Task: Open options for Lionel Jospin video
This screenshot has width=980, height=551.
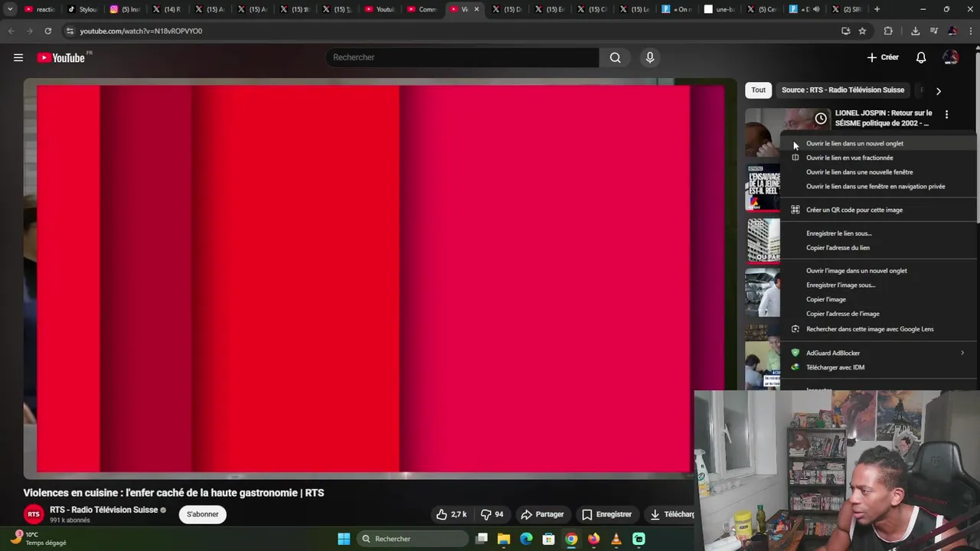Action: tap(946, 114)
